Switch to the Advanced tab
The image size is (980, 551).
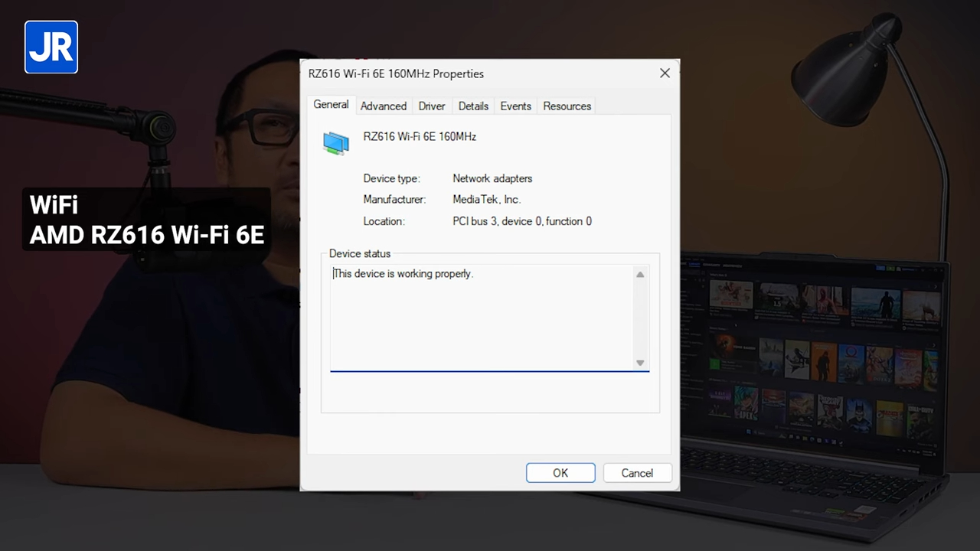383,106
